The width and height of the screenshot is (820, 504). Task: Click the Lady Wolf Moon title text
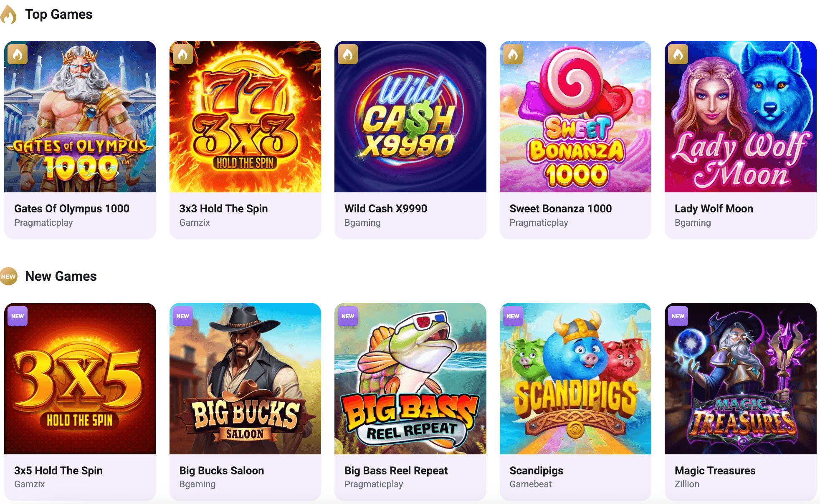pos(714,209)
